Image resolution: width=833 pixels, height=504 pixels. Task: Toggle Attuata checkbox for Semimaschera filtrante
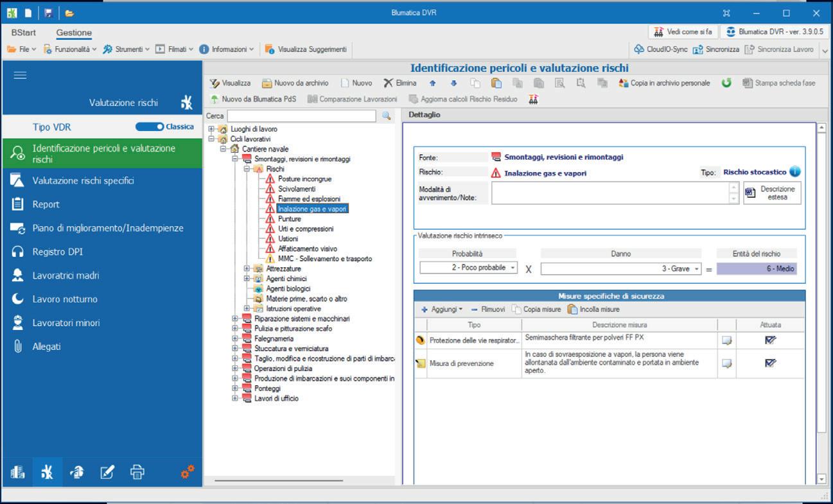point(770,340)
